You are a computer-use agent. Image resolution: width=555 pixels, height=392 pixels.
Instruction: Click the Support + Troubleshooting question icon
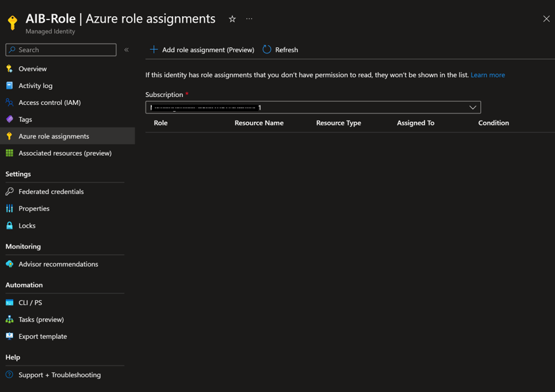tap(10, 375)
